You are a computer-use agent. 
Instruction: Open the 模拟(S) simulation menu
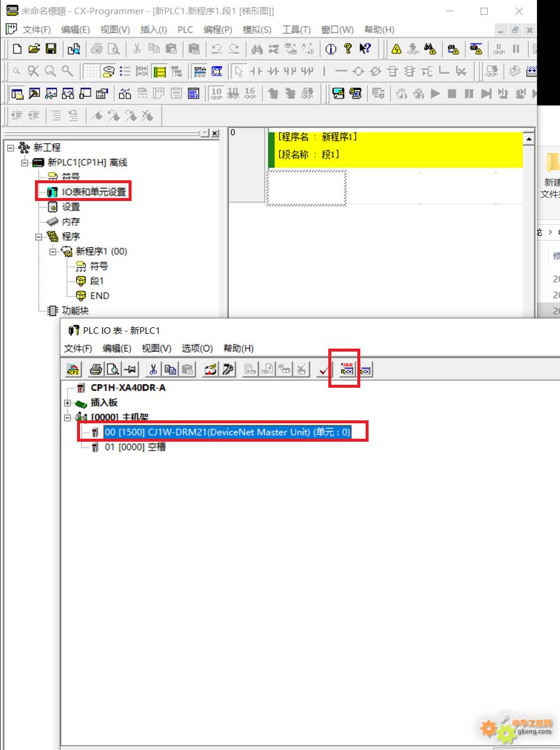[257, 30]
